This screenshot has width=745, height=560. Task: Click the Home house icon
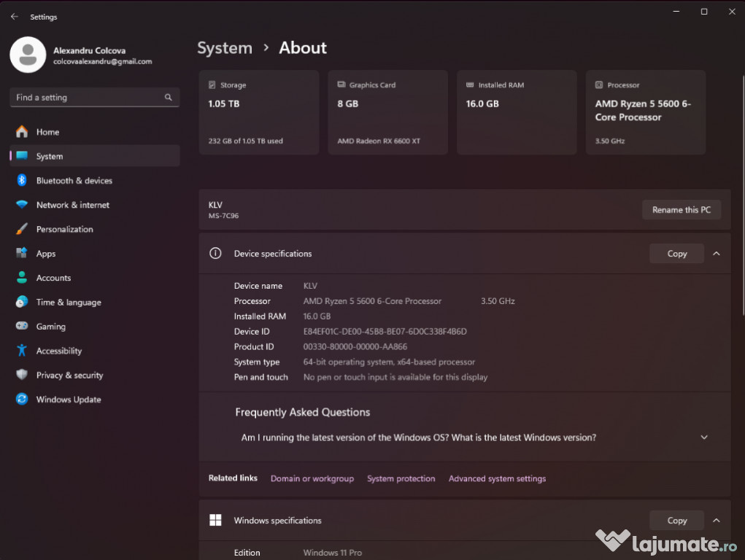click(x=22, y=131)
